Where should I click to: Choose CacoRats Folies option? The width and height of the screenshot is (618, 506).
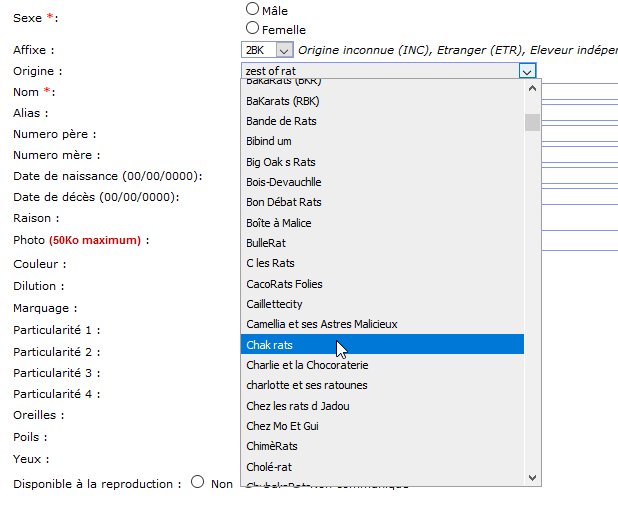382,284
